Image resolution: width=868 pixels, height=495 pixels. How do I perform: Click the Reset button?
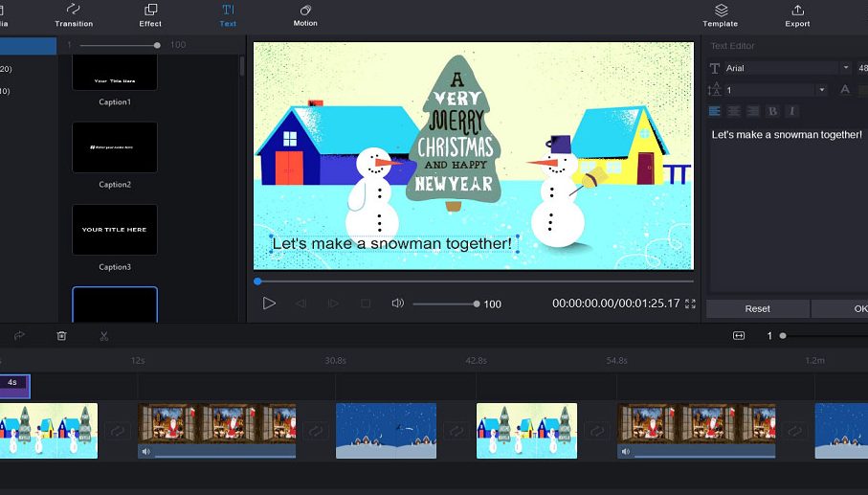tap(757, 309)
